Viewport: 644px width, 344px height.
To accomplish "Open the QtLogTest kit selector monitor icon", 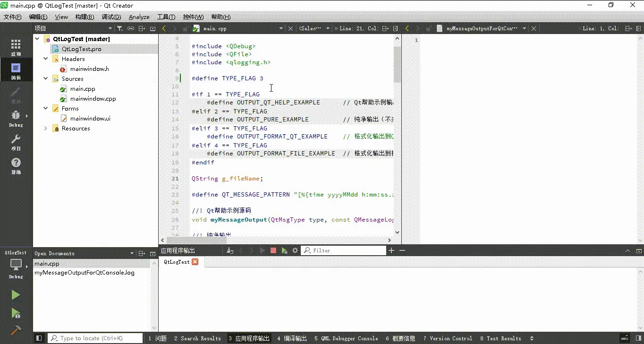I will (16, 266).
